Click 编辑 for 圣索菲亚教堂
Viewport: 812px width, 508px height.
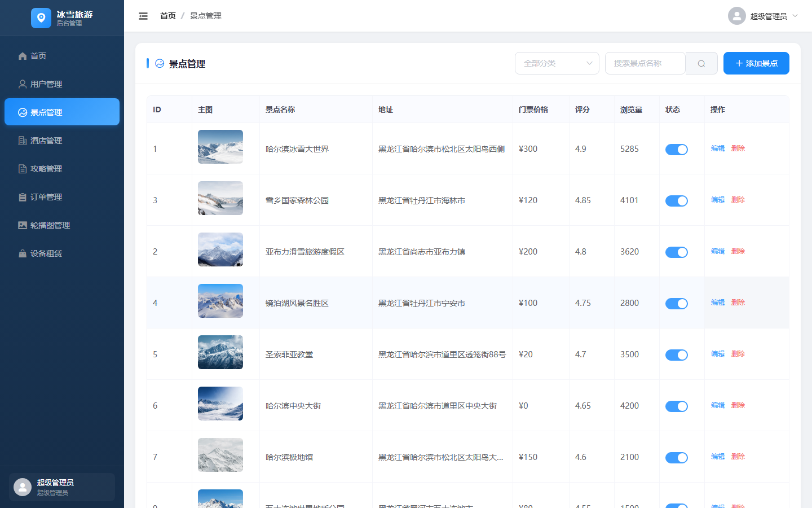[718, 354]
